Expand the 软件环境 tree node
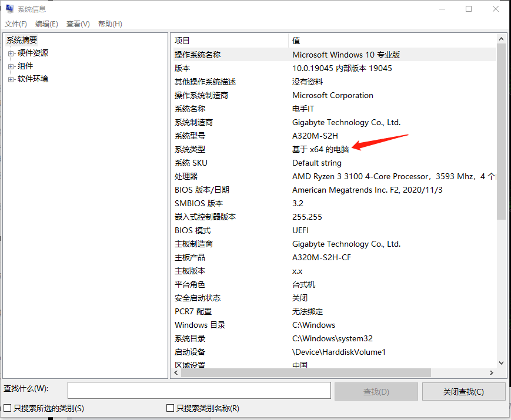 tap(11, 79)
